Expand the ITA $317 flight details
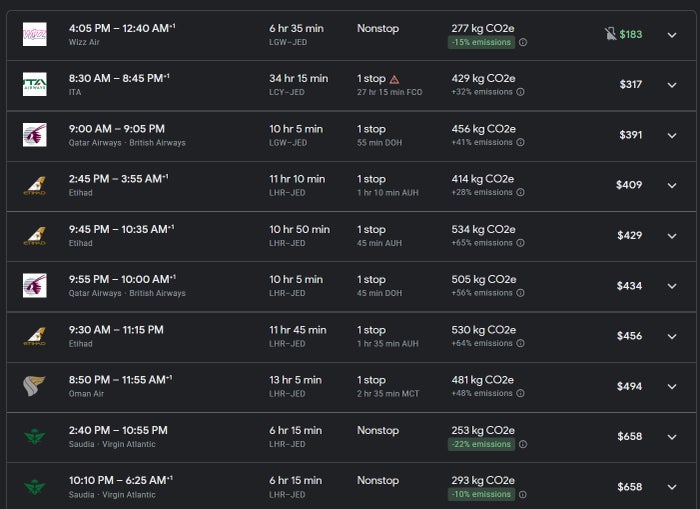The width and height of the screenshot is (700, 509). click(x=672, y=85)
